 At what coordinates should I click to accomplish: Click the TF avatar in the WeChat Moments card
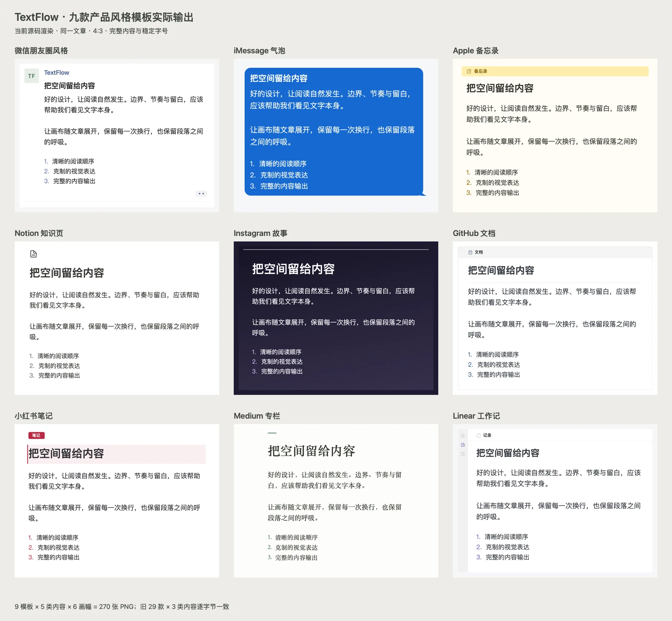pos(31,76)
